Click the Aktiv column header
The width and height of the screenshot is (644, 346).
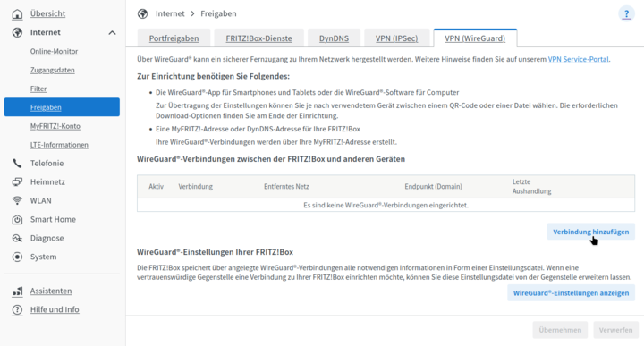(156, 186)
